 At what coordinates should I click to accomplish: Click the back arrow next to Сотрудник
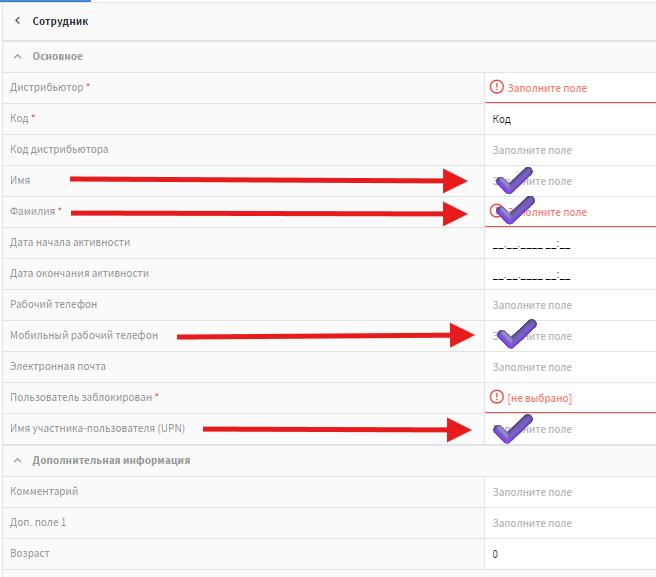17,21
